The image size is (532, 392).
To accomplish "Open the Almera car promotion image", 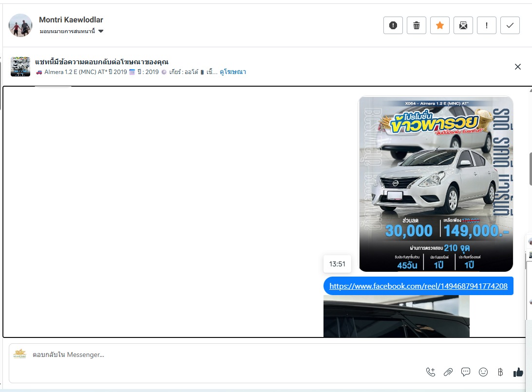I will 436,184.
